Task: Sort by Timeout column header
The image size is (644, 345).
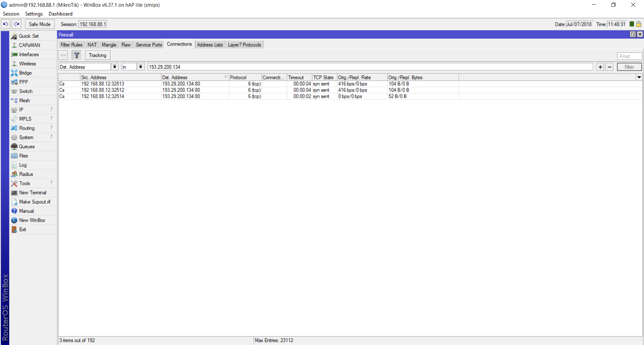Action: click(300, 77)
